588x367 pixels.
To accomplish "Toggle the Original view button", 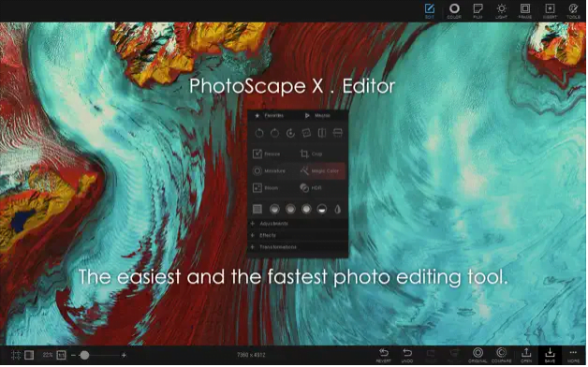I will (x=478, y=356).
